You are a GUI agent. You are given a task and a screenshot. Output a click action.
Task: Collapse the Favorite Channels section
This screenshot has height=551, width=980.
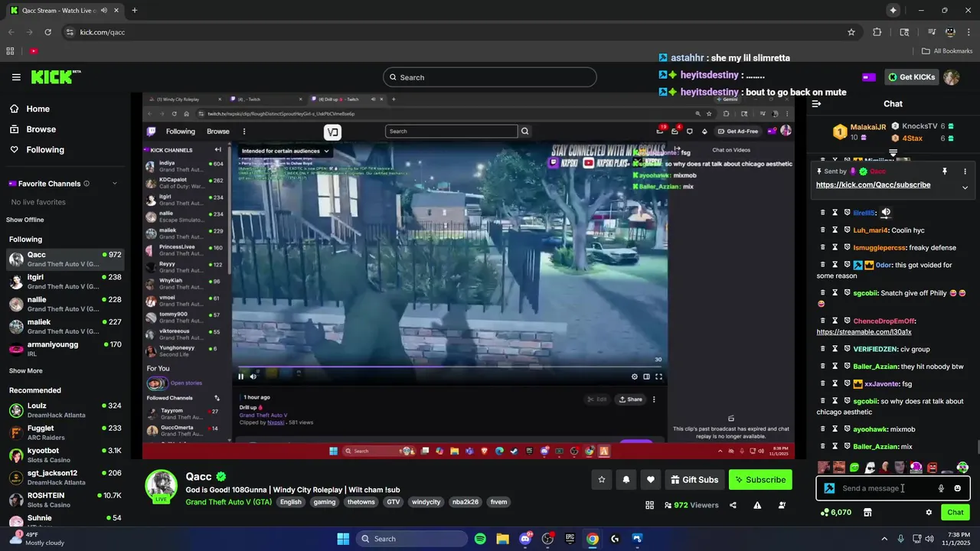tap(115, 184)
